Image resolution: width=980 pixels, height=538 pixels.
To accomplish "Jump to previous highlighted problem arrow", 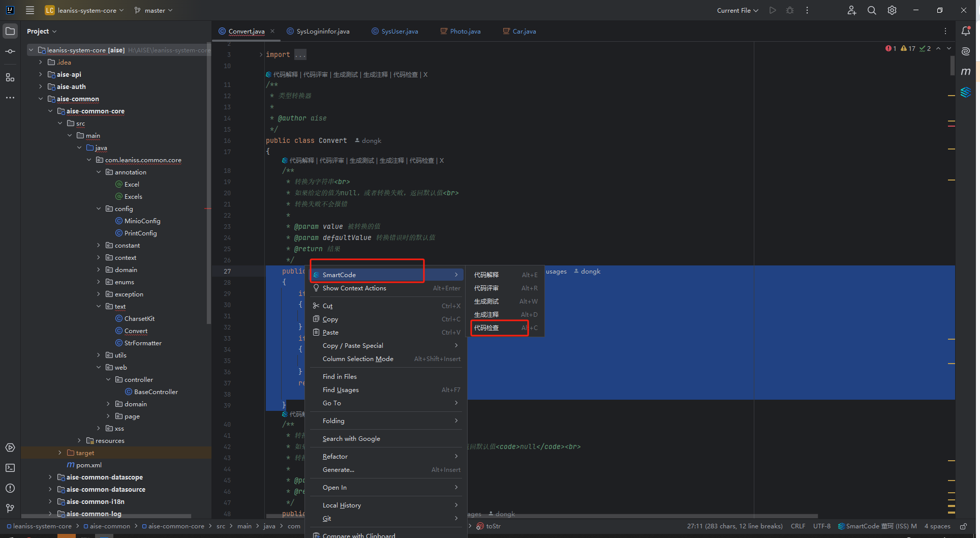I will pyautogui.click(x=938, y=48).
